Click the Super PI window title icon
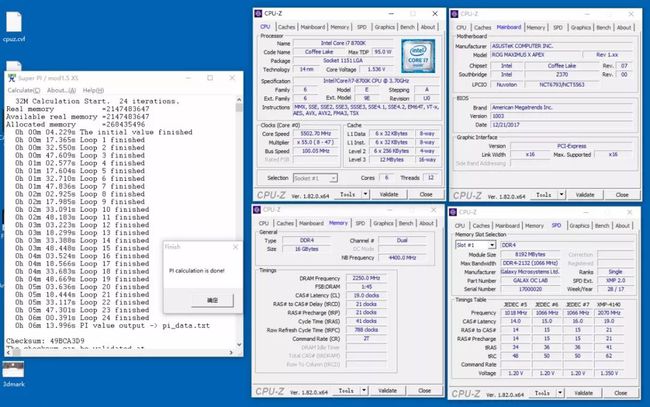 [x=12, y=78]
